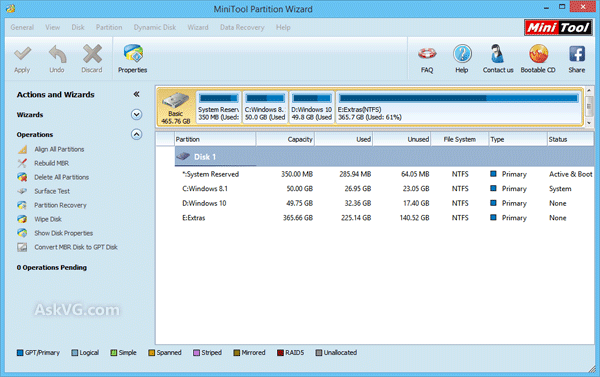
Task: Expand the Wizards section
Action: point(137,114)
